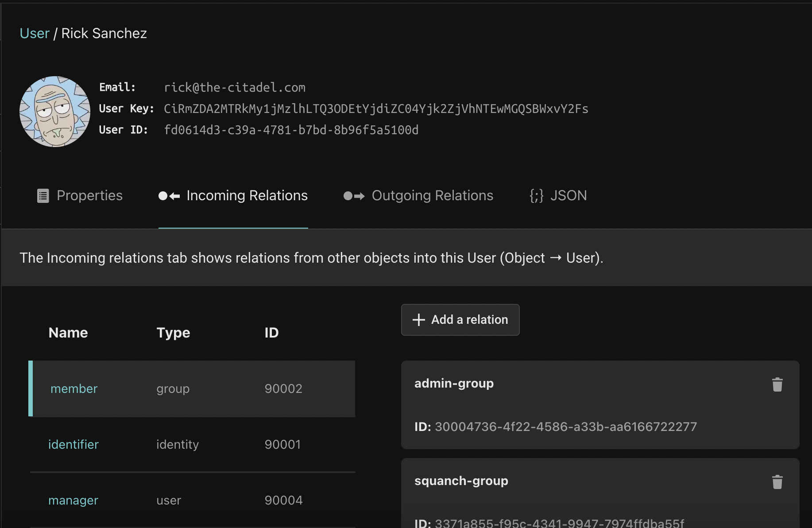Image resolution: width=812 pixels, height=528 pixels.
Task: Switch to Outgoing Relations tab
Action: (432, 196)
